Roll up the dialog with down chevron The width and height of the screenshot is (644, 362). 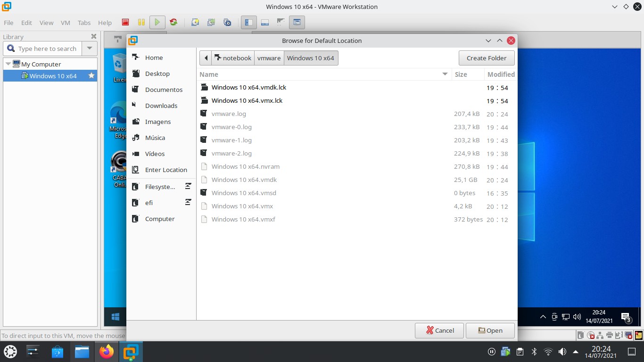point(488,41)
